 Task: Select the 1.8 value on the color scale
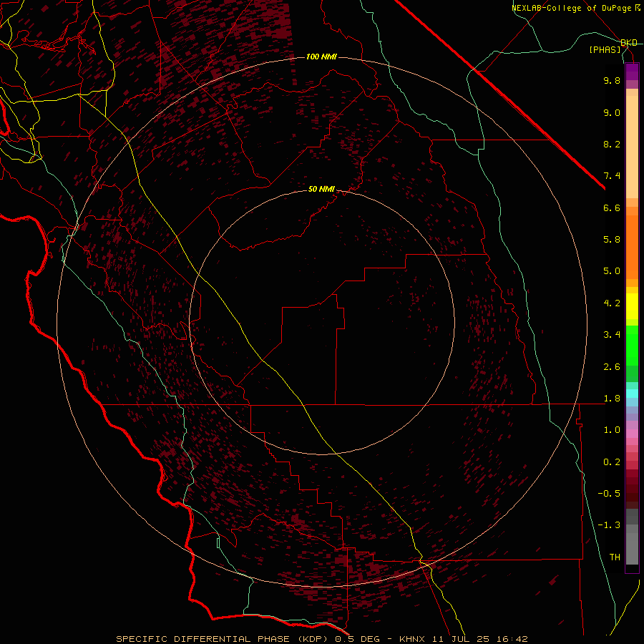point(612,399)
